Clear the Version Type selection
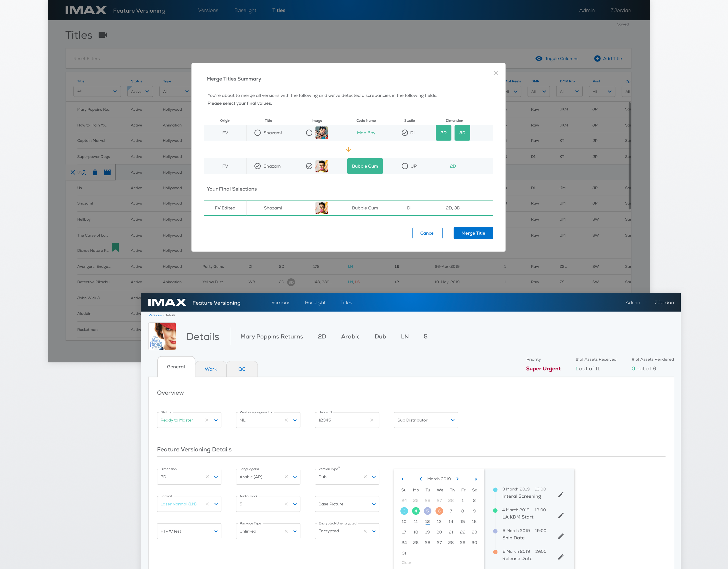 (365, 477)
